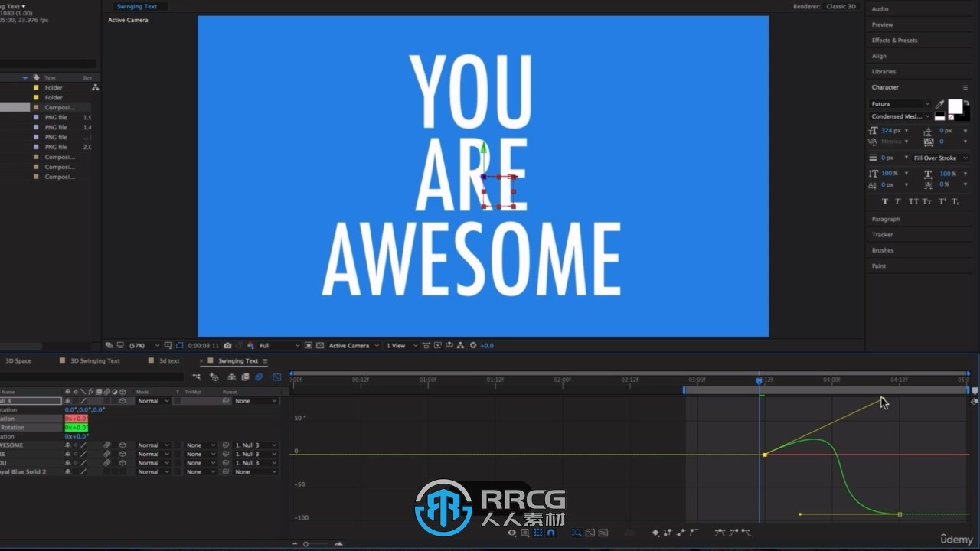This screenshot has height=551, width=980.
Task: Toggle small caps Tt style button
Action: [927, 201]
